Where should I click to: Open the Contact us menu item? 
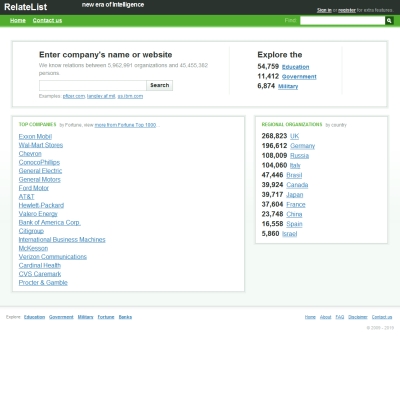point(47,20)
